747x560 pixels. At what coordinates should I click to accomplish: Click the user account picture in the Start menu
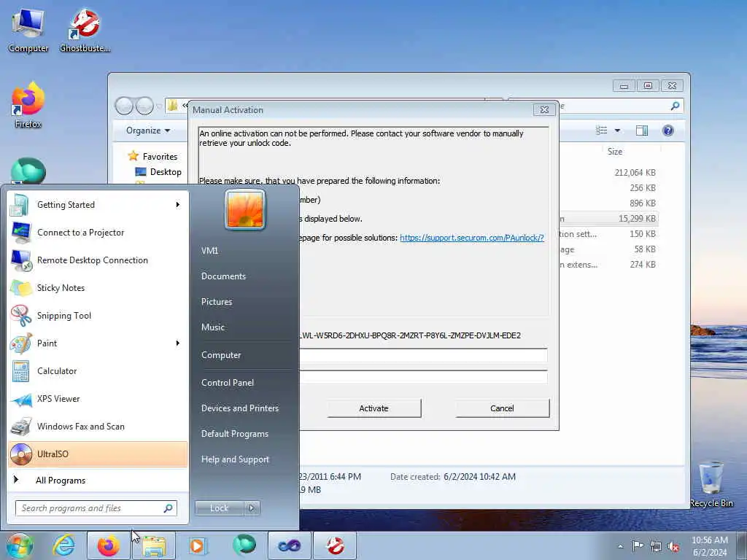pos(245,209)
